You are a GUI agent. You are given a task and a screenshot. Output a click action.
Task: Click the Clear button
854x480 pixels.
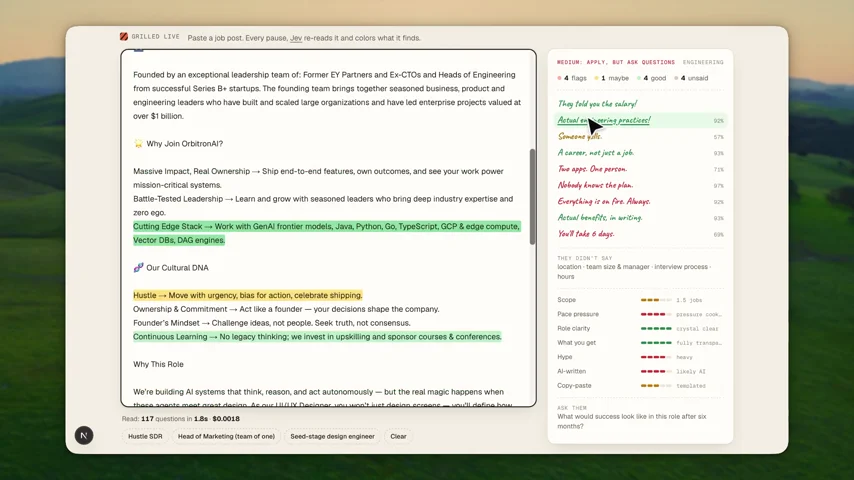pyautogui.click(x=398, y=436)
